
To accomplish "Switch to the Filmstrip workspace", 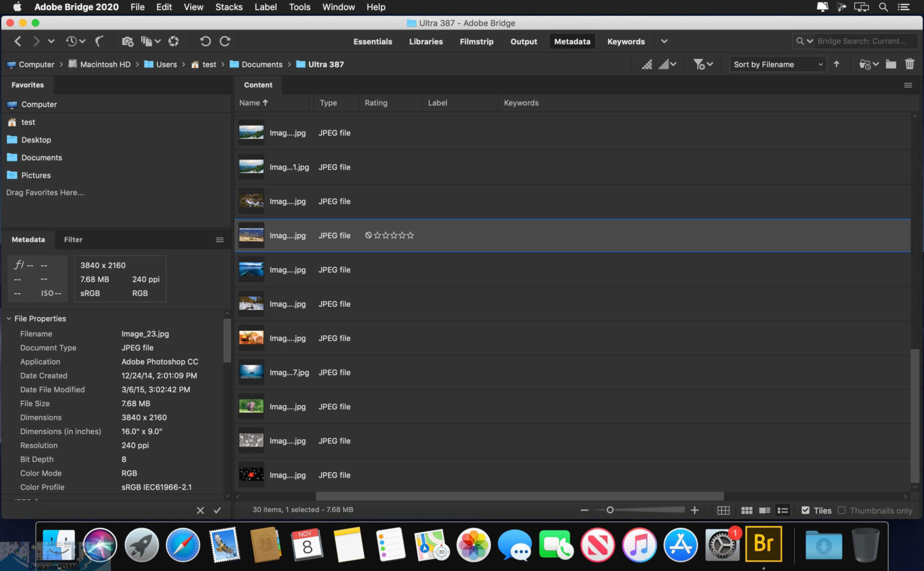I will pyautogui.click(x=476, y=42).
